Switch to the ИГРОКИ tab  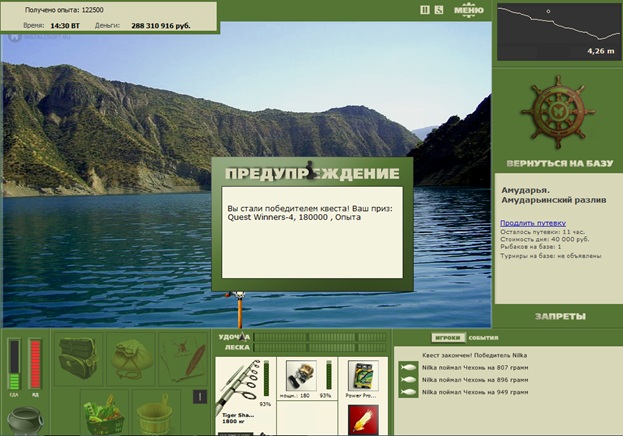tap(448, 338)
